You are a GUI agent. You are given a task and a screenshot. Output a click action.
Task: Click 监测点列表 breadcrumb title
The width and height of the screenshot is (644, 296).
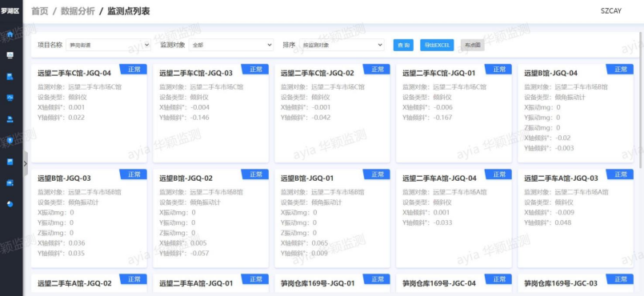tap(129, 11)
